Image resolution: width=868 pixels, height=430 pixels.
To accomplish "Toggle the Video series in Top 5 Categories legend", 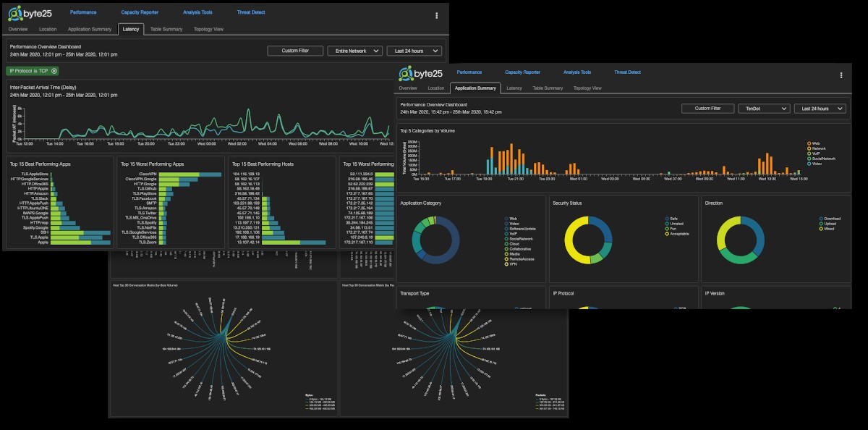I will (809, 163).
